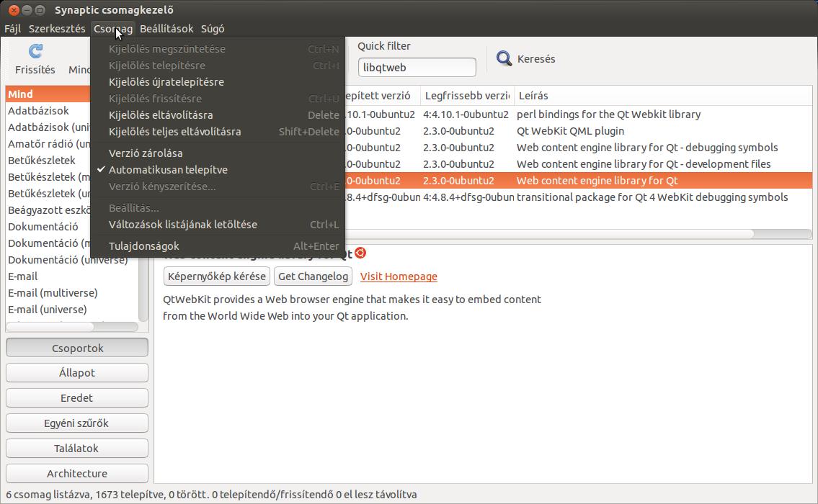Viewport: 818px width, 504px height.
Task: Select Verzió zárolása menu entry
Action: [218, 153]
